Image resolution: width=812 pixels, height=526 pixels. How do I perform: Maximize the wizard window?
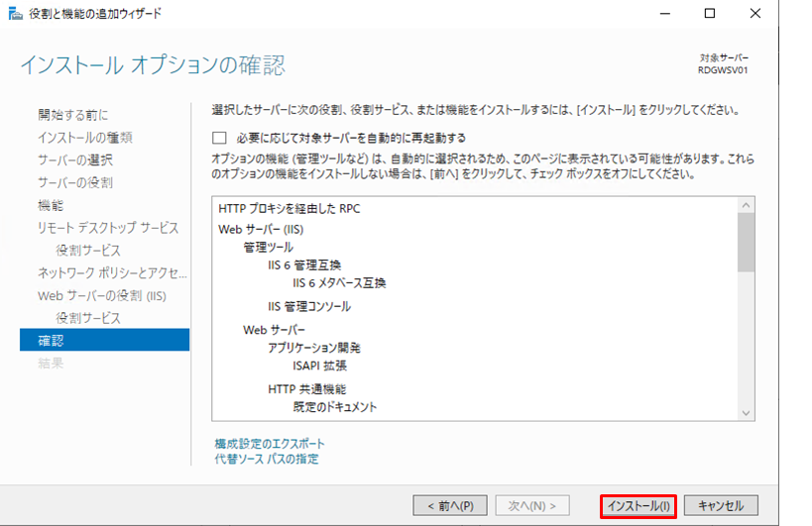click(x=709, y=14)
